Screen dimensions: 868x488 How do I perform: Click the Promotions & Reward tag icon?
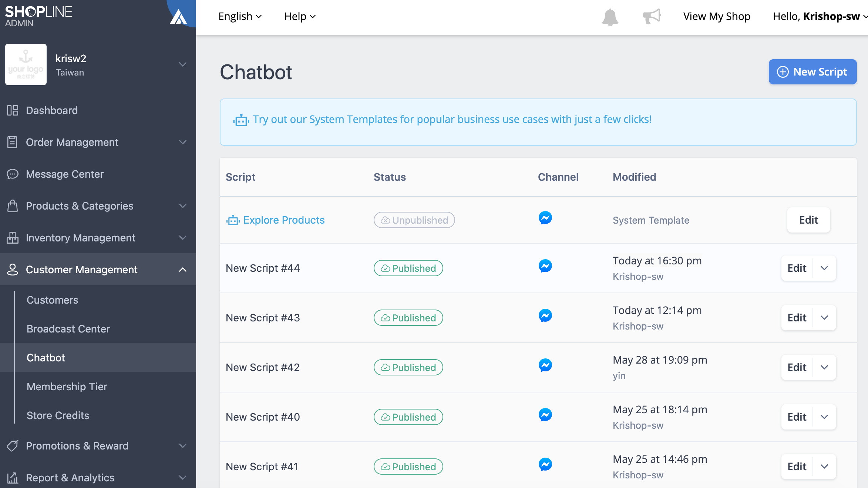[13, 446]
